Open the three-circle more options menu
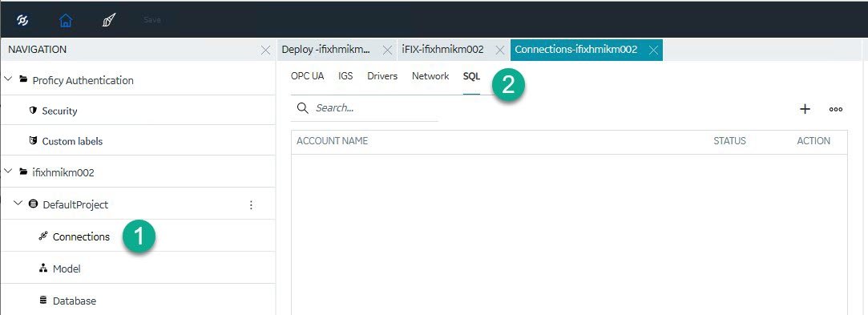The height and width of the screenshot is (315, 868). pos(836,109)
